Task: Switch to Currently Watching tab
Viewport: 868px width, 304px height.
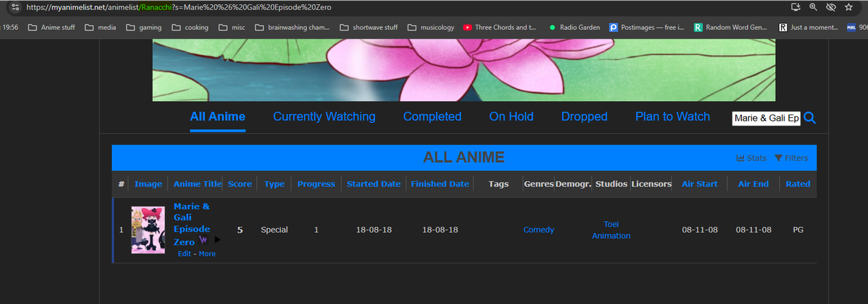Action: pyautogui.click(x=324, y=117)
